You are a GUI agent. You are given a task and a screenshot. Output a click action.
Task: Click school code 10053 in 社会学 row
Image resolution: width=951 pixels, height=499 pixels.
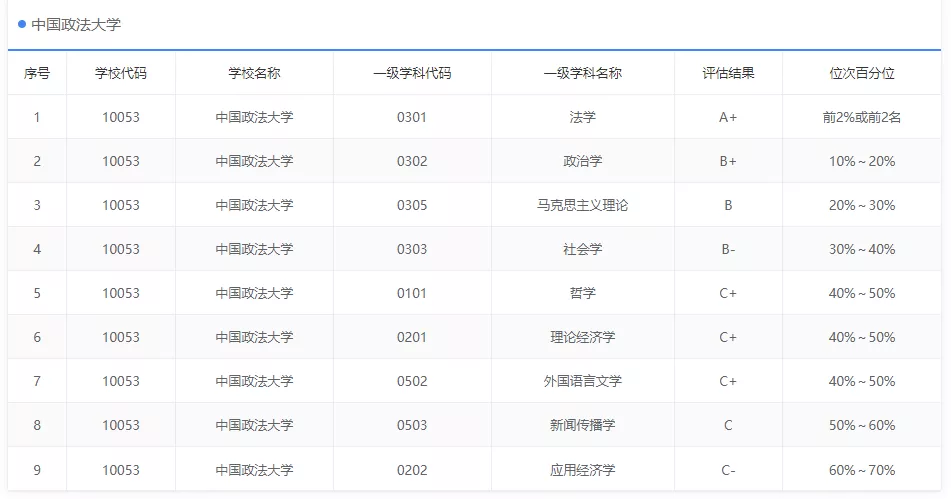[121, 249]
